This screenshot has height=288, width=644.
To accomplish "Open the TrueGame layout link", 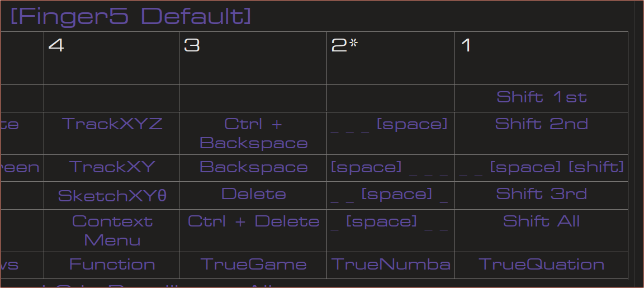I will click(253, 264).
